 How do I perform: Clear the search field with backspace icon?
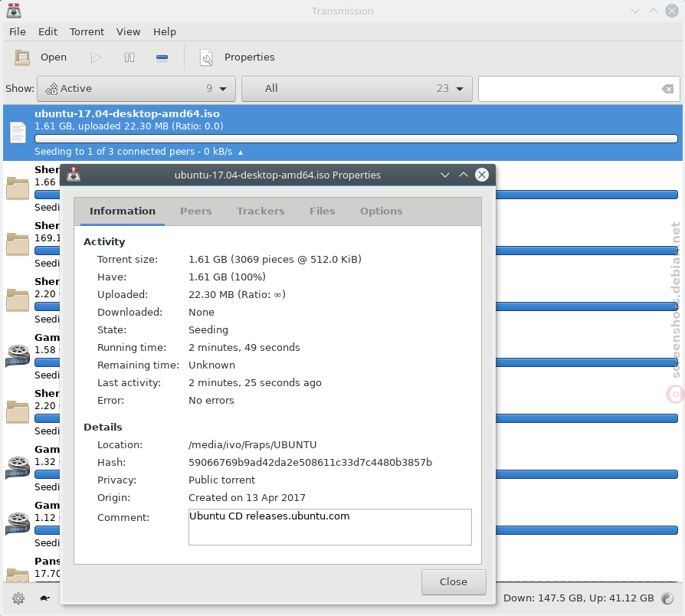[x=667, y=89]
